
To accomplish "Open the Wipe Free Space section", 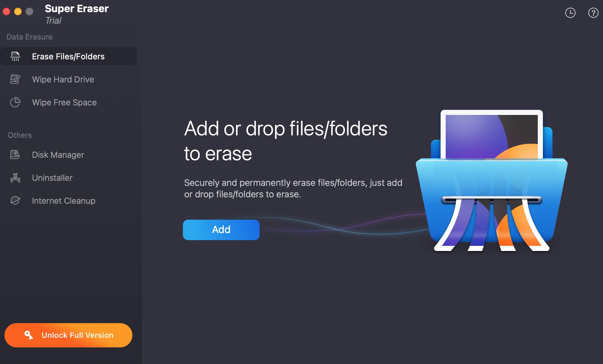I will [64, 102].
